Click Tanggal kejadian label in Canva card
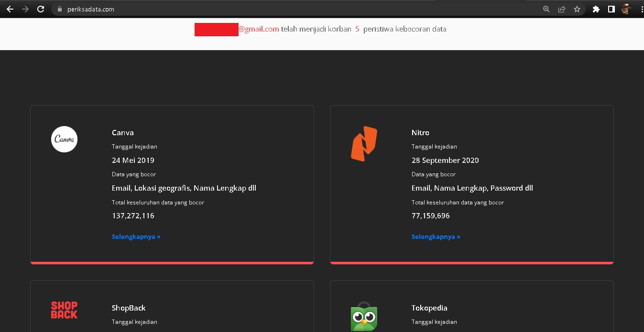Image resolution: width=644 pixels, height=332 pixels. (x=134, y=147)
